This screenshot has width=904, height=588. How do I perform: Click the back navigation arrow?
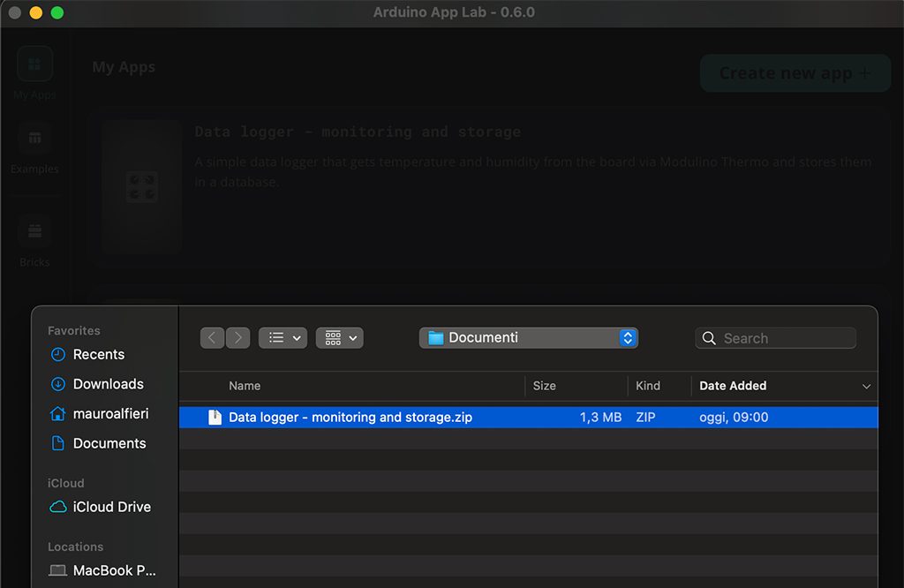point(212,337)
